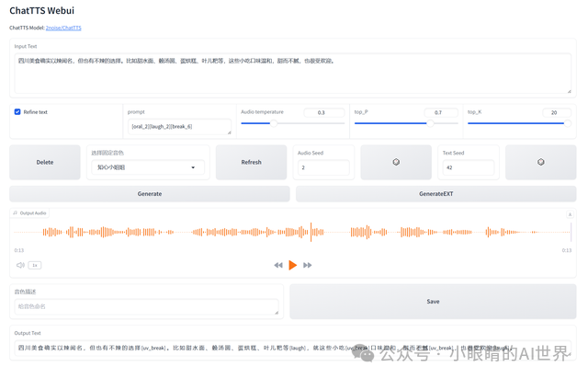Skip backward in output audio
Image resolution: width=588 pixels, height=378 pixels.
point(277,265)
